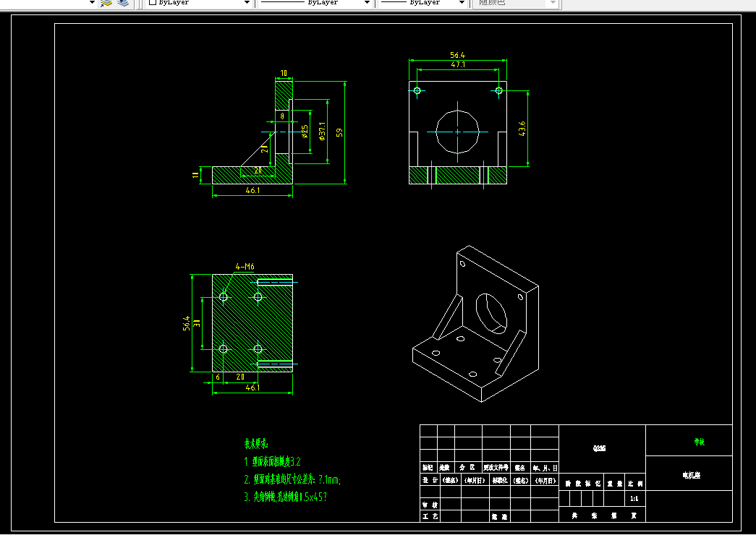Open the ByLayer lineweight dropdown

click(x=422, y=2)
